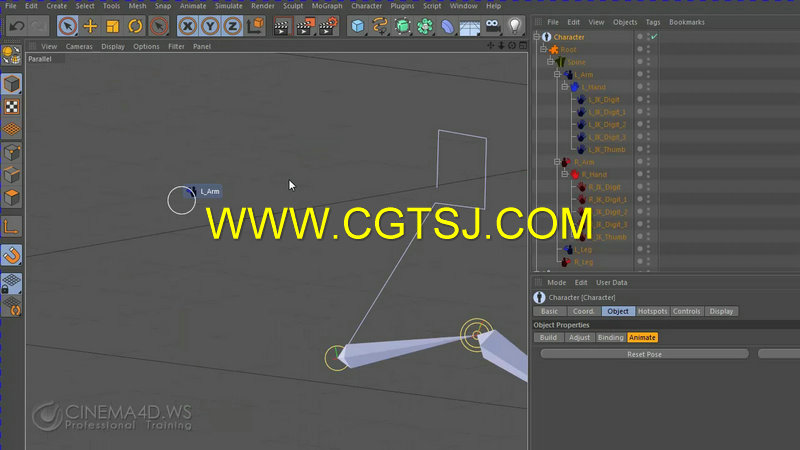Screen dimensions: 800x450
Task: Click the coordinate system icon
Action: click(255, 26)
